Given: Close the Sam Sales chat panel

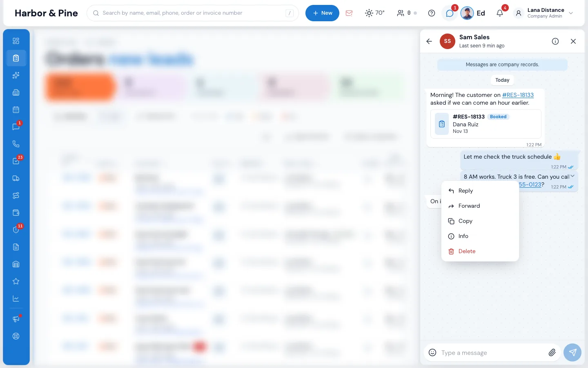Looking at the screenshot, I should tap(573, 41).
